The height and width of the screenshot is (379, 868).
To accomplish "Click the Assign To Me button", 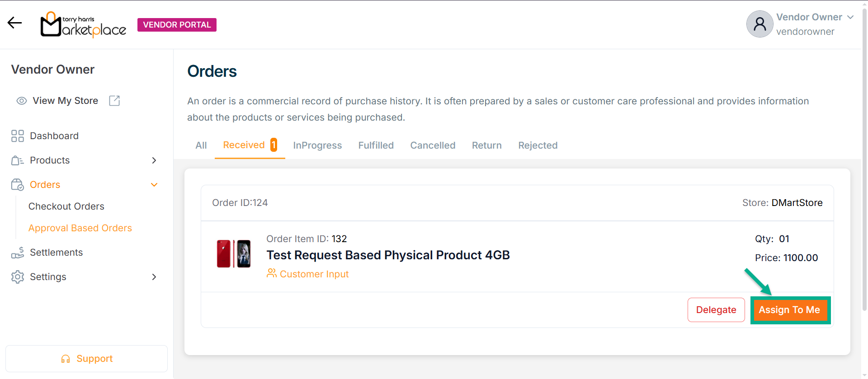I will (x=789, y=310).
